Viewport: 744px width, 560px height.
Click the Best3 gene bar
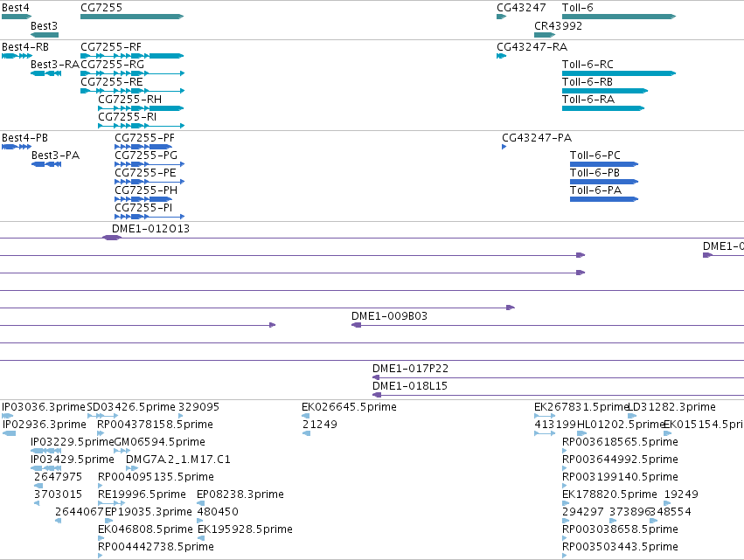(x=45, y=35)
